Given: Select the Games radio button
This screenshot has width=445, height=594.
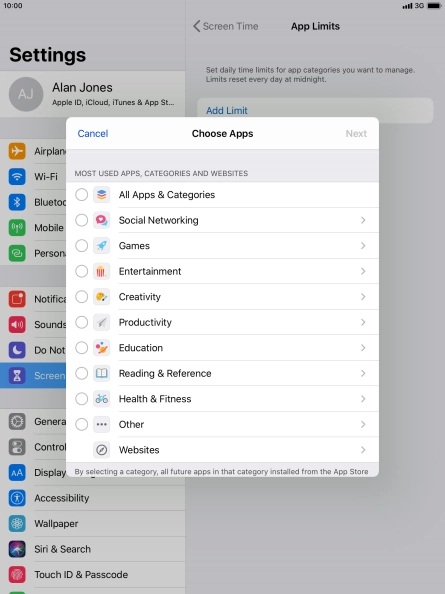Looking at the screenshot, I should [81, 246].
